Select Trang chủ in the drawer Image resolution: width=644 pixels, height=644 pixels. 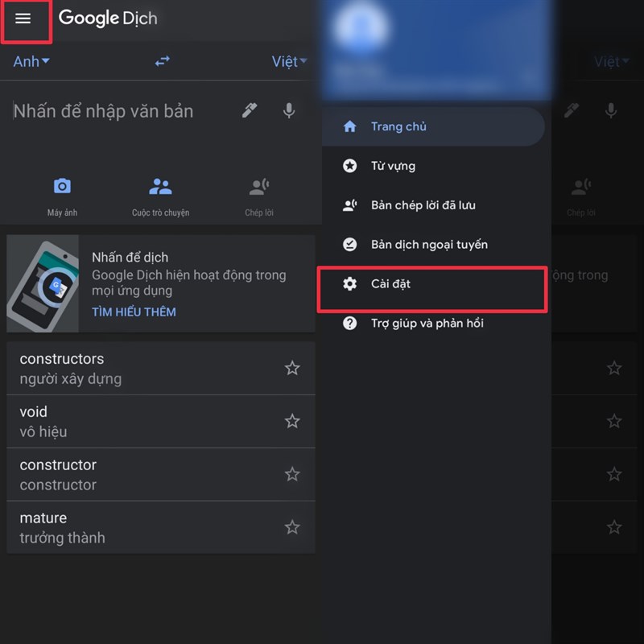coord(434,126)
